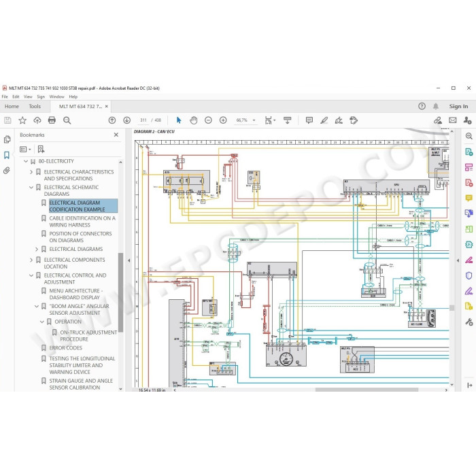Upload the file with the cloud arrow icon
Image resolution: width=476 pixels, height=476 pixels.
coord(37,120)
